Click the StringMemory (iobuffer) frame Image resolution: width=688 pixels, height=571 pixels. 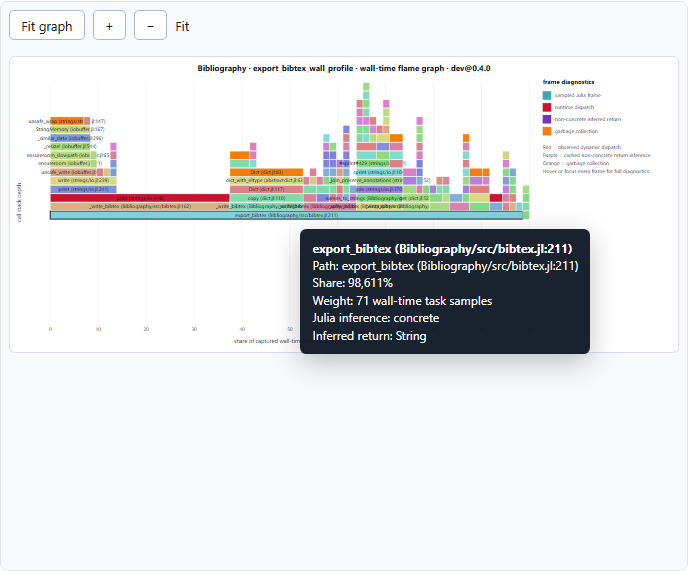click(x=70, y=129)
